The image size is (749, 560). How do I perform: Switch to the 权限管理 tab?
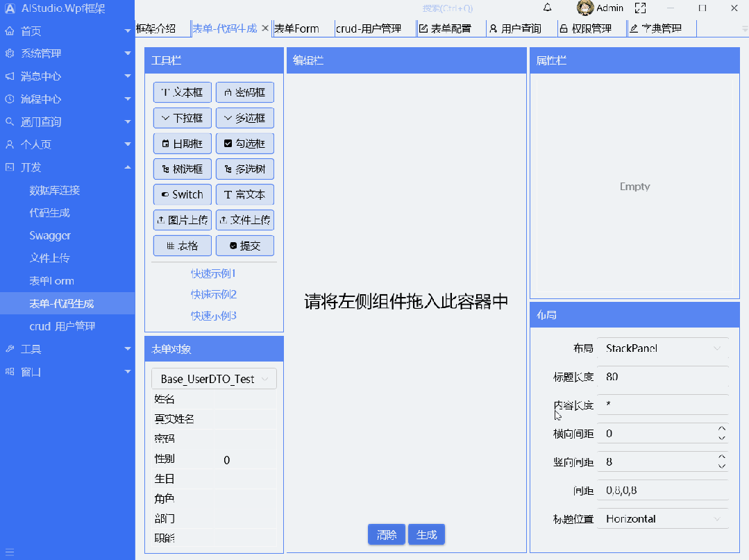592,28
